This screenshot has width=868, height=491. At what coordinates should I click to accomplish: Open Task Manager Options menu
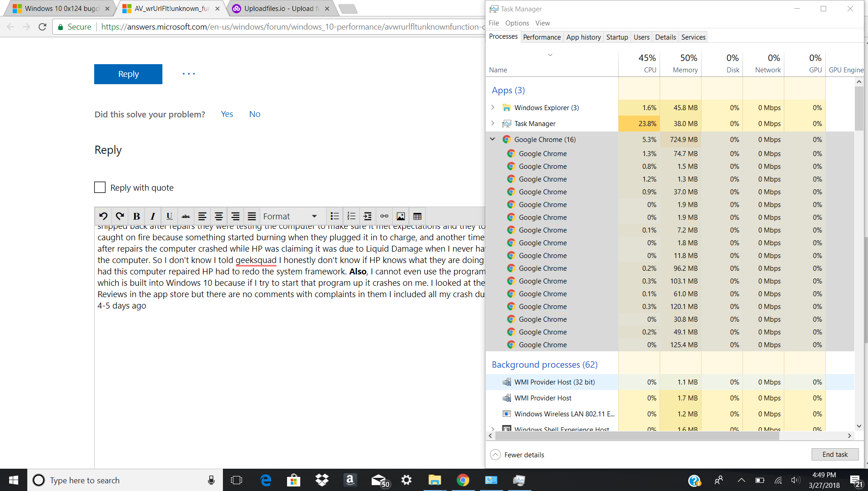[517, 23]
